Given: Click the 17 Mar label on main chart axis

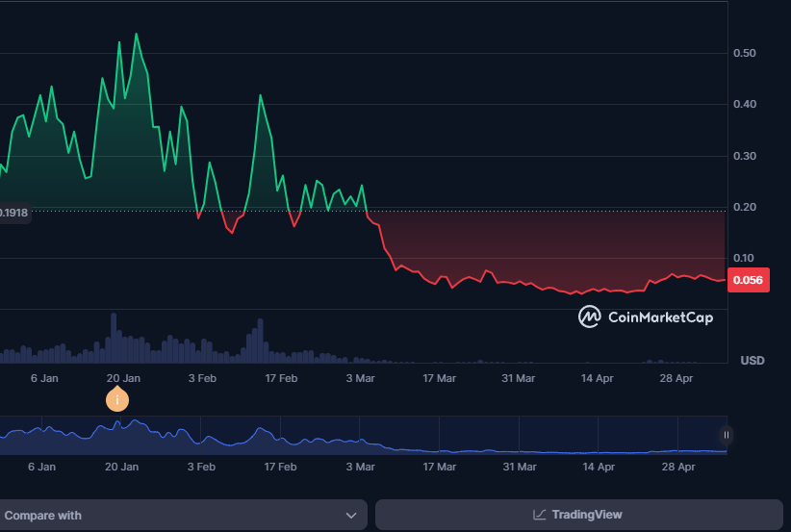Looking at the screenshot, I should [x=439, y=378].
